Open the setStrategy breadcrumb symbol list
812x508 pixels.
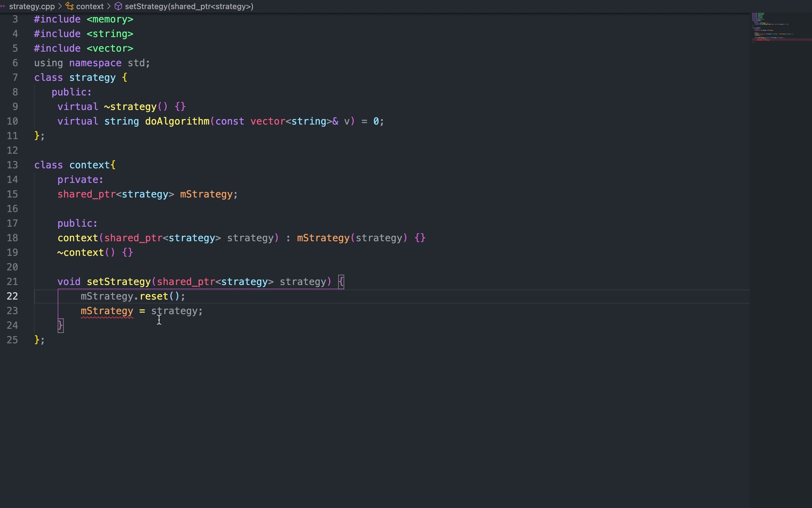coord(189,6)
